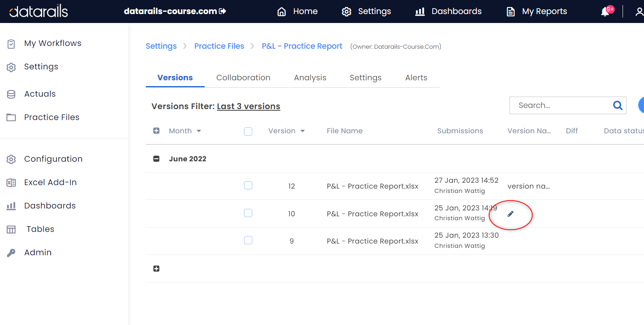The width and height of the screenshot is (644, 325).
Task: Click the '27 Jan, 2023 14:52' submission cell
Action: tap(466, 180)
